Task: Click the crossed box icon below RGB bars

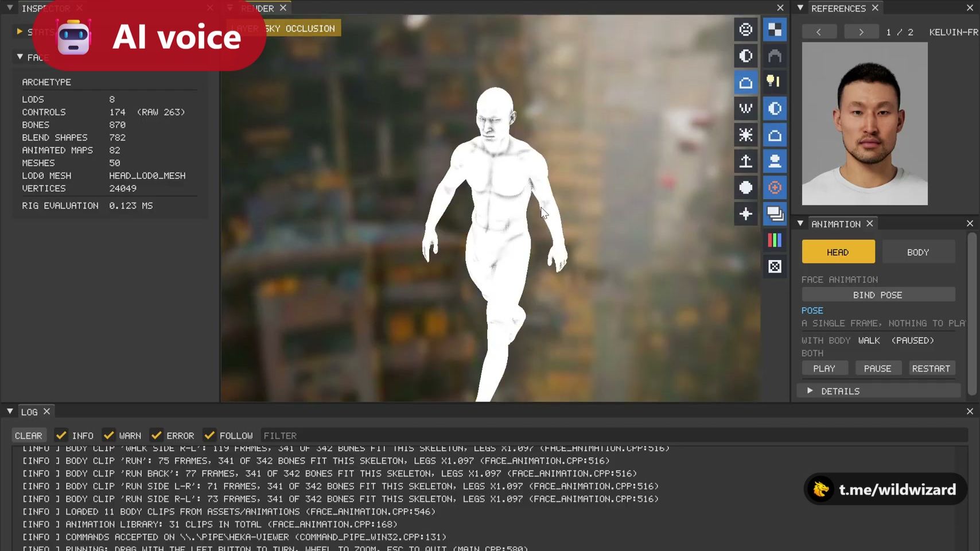Action: [x=775, y=267]
